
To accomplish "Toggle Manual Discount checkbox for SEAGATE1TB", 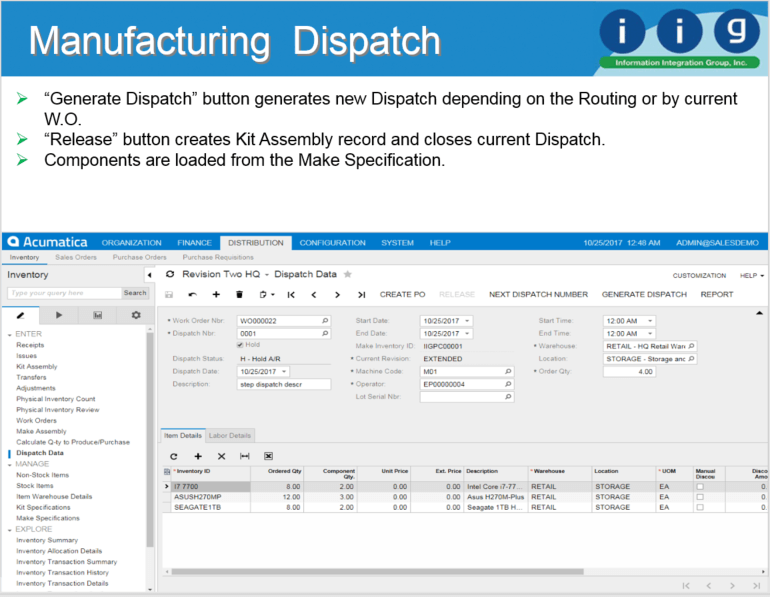I will tap(700, 507).
